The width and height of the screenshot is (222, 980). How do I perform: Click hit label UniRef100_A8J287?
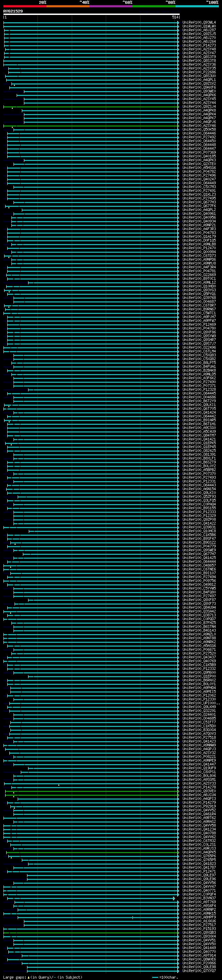tap(199, 30)
